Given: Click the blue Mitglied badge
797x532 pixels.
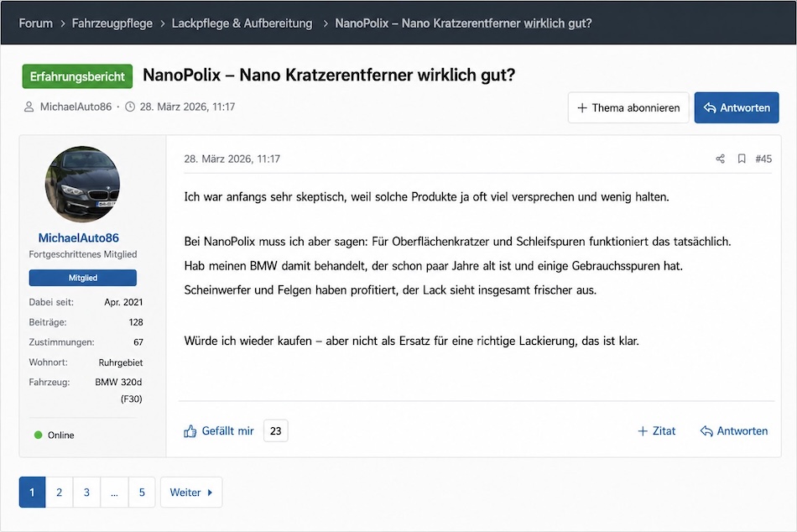Looking at the screenshot, I should tap(83, 278).
